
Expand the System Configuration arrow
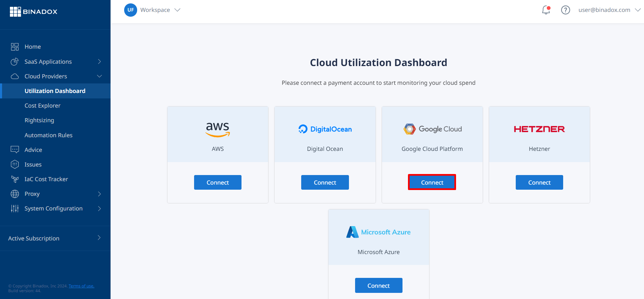point(100,208)
